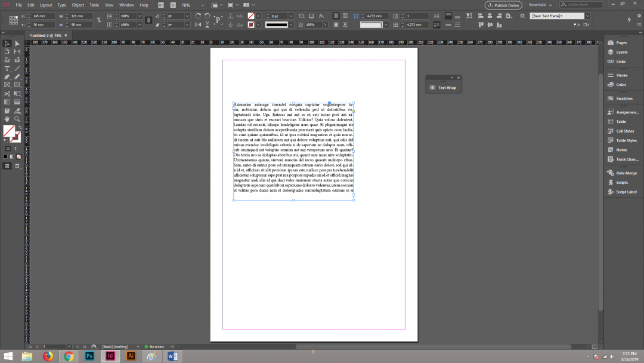The width and height of the screenshot is (644, 363).
Task: Open the Window menu
Action: tap(126, 5)
